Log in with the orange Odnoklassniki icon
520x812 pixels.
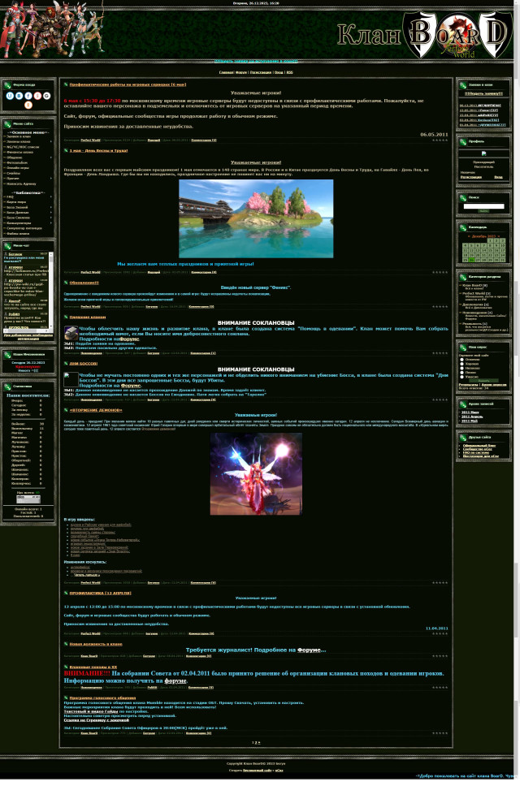coord(28,105)
